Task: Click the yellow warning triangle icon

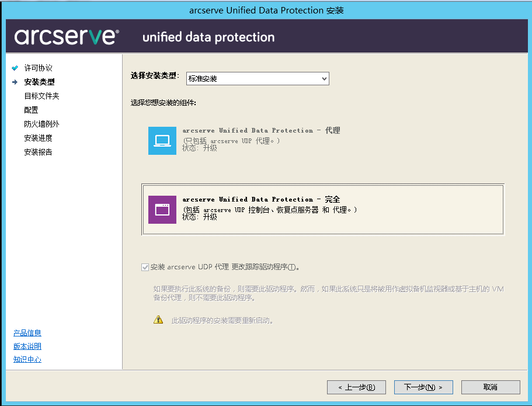Action: (x=158, y=320)
